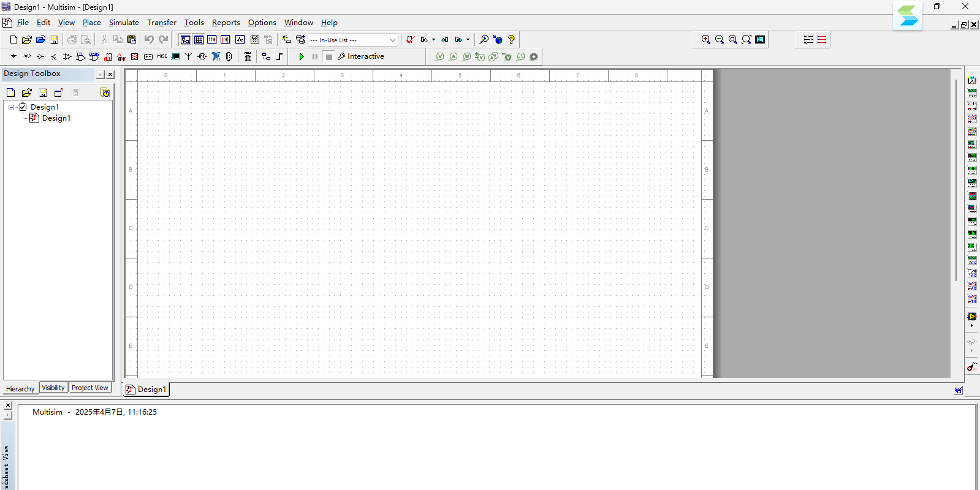Place CMOS component icon
This screenshot has width=980, height=490.
[94, 56]
